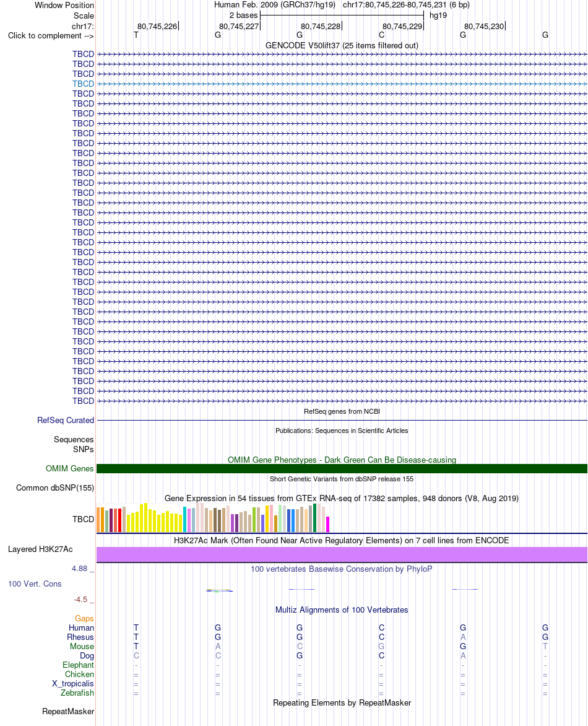
Task: Select the Zebrafish species label
Action: click(77, 693)
